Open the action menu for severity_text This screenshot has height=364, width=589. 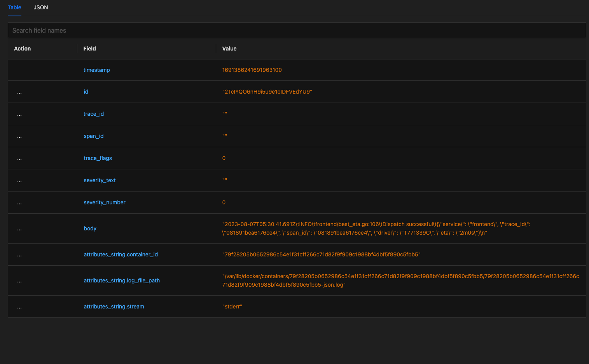pyautogui.click(x=19, y=180)
